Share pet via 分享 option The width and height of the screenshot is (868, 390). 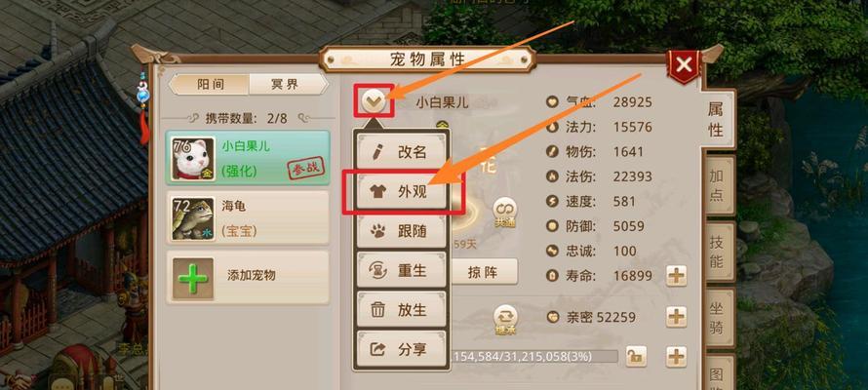402,349
